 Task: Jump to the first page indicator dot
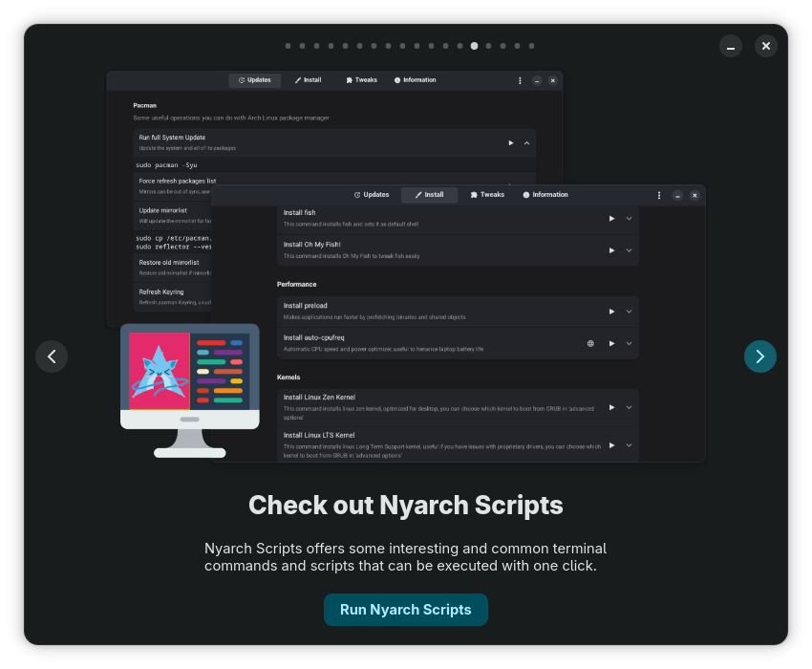[288, 46]
